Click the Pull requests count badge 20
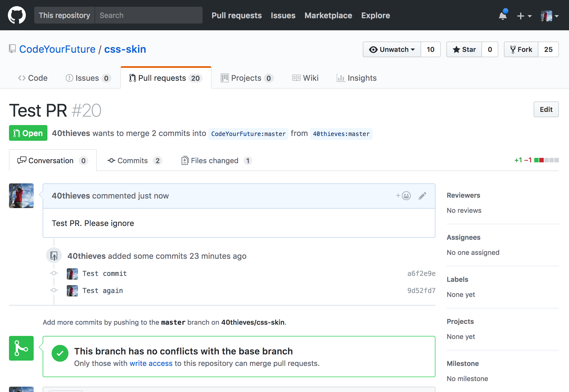 coord(196,78)
